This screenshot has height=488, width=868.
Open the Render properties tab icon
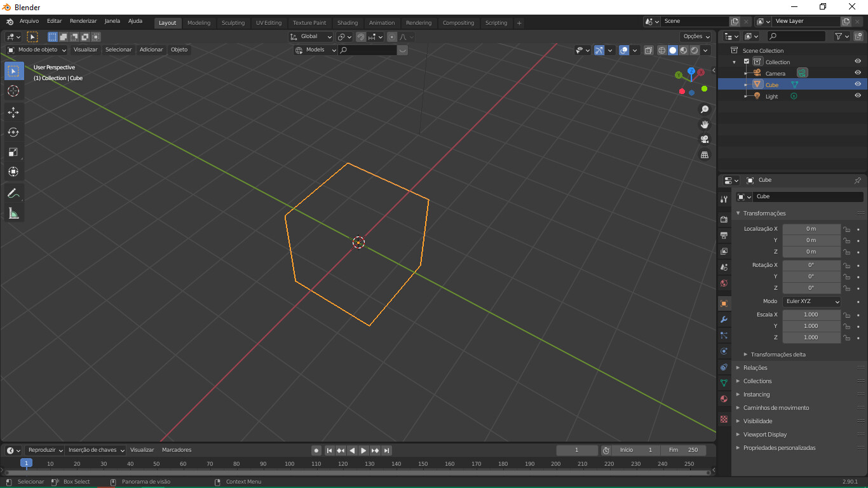click(724, 219)
